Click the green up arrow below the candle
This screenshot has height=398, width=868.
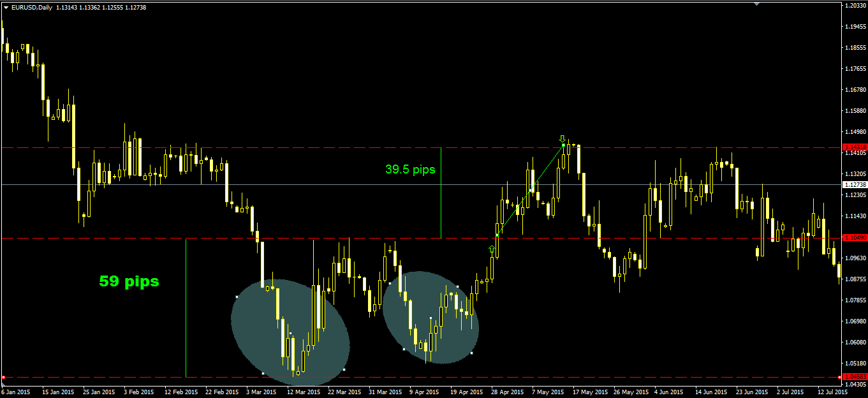pyautogui.click(x=492, y=249)
